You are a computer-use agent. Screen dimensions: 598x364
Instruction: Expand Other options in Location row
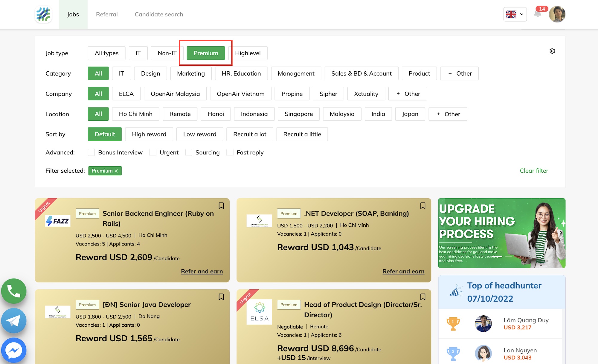pos(448,114)
